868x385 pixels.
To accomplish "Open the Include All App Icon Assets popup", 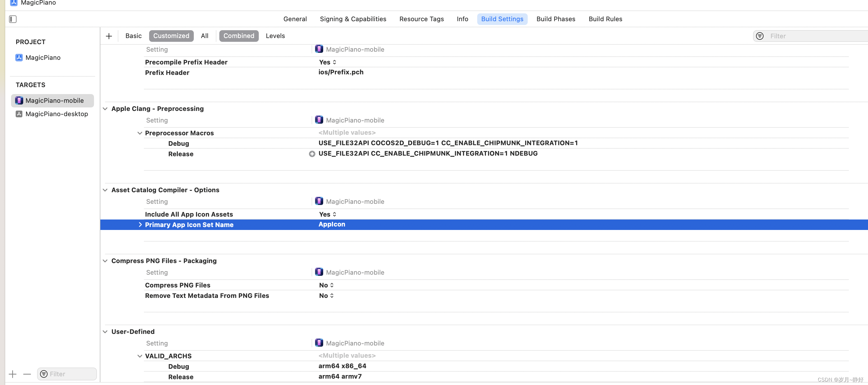I will (x=328, y=214).
